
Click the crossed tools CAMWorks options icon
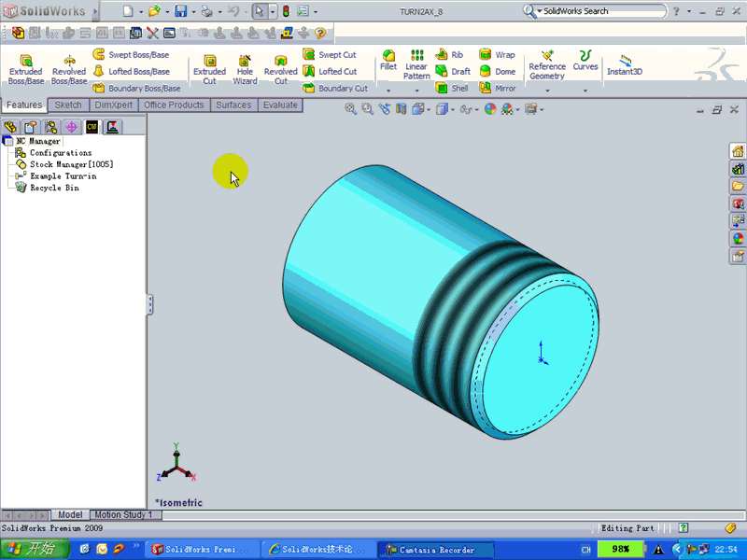pos(152,33)
